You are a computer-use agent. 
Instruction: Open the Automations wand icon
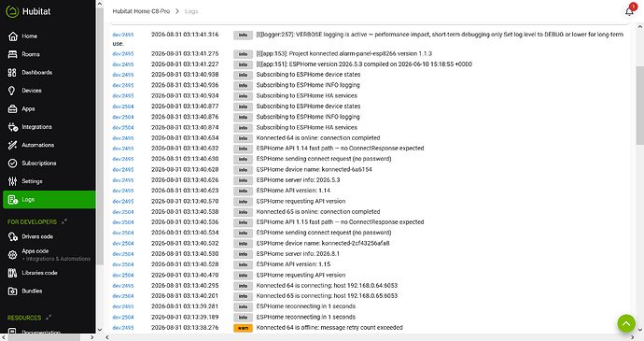13,145
